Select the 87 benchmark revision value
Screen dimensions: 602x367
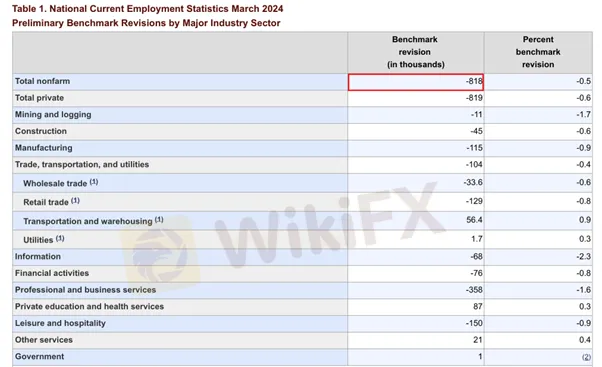coord(478,307)
